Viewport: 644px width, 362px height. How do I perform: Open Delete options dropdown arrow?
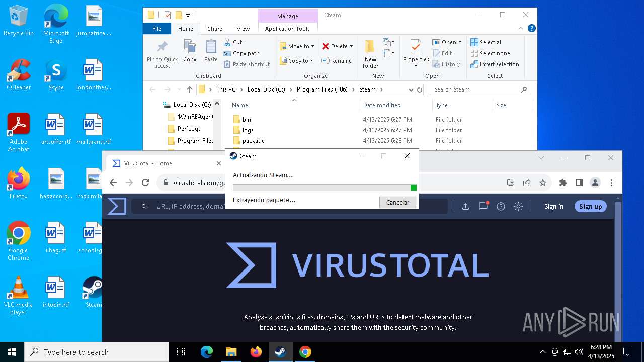[x=351, y=46]
